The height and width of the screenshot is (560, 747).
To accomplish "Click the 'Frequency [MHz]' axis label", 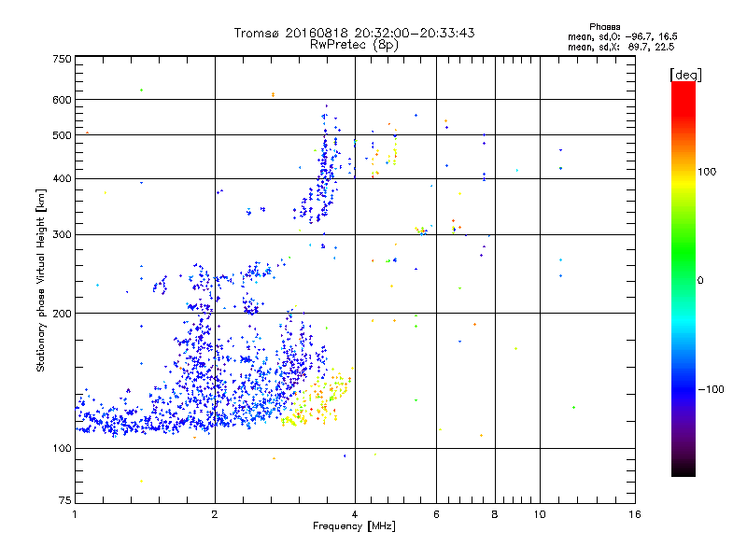I will [354, 526].
